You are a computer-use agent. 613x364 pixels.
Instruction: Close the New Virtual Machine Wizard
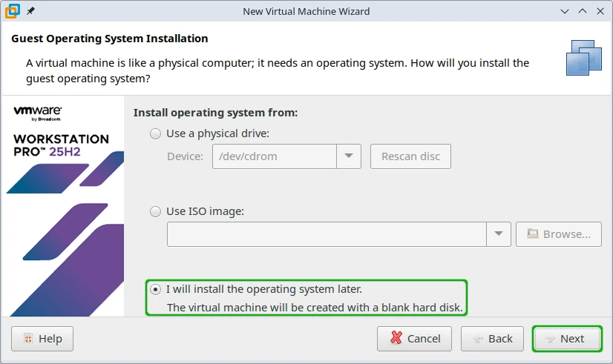click(x=600, y=12)
